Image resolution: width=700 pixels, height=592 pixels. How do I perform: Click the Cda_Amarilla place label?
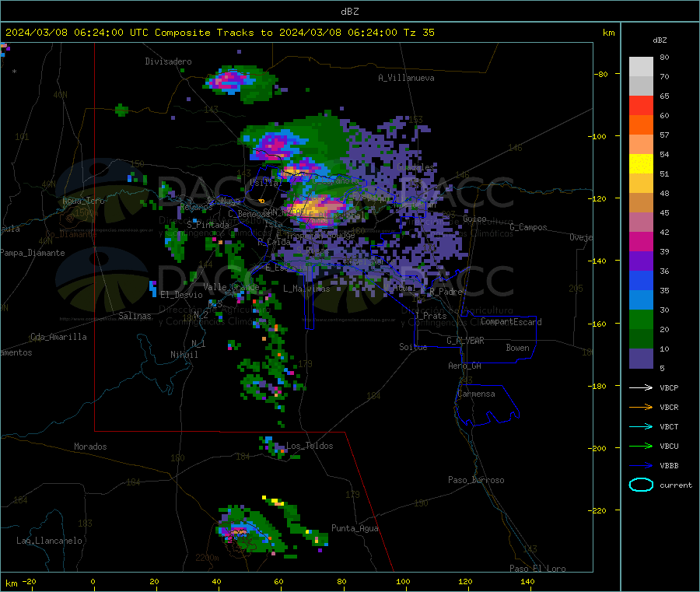click(x=58, y=337)
